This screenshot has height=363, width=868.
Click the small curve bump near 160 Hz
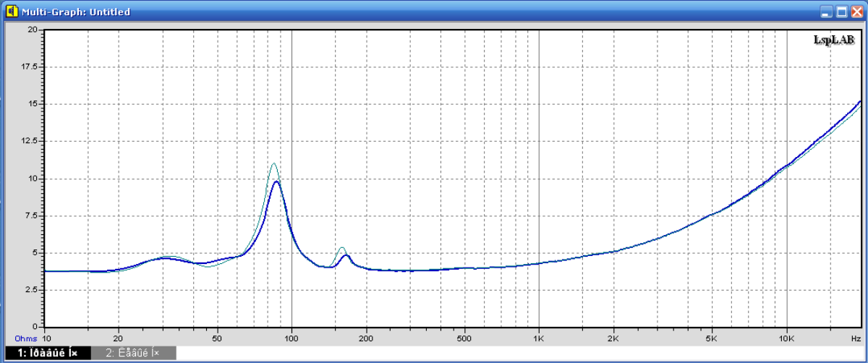(x=344, y=255)
